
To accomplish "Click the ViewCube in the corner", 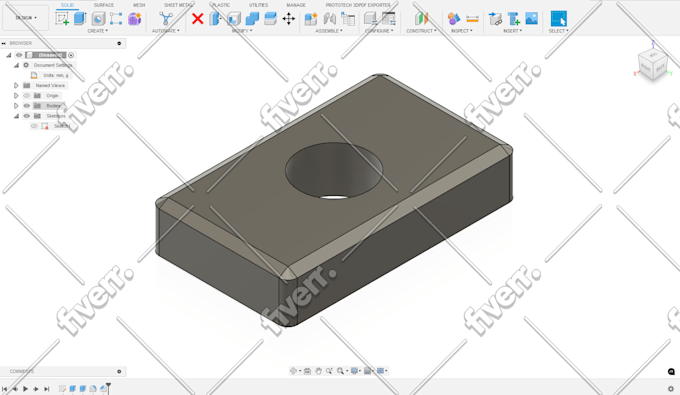I will click(653, 65).
